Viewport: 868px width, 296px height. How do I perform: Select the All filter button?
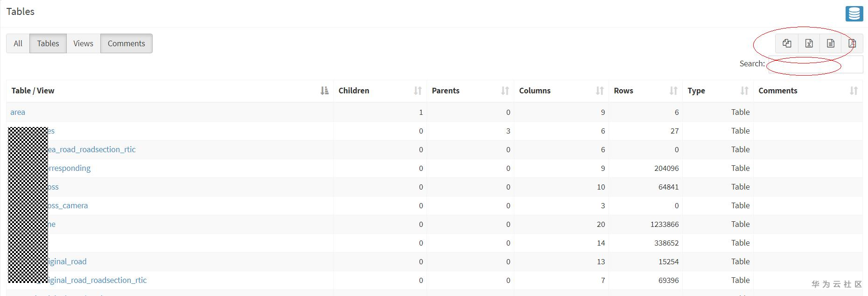coord(18,43)
